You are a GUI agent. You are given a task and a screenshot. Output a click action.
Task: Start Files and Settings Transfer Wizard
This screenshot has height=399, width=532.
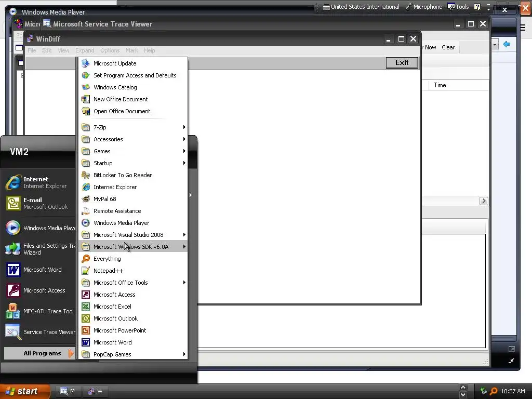point(39,249)
